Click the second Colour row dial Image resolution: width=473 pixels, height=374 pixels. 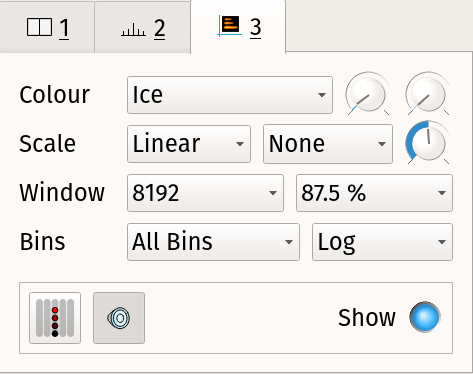pyautogui.click(x=427, y=94)
